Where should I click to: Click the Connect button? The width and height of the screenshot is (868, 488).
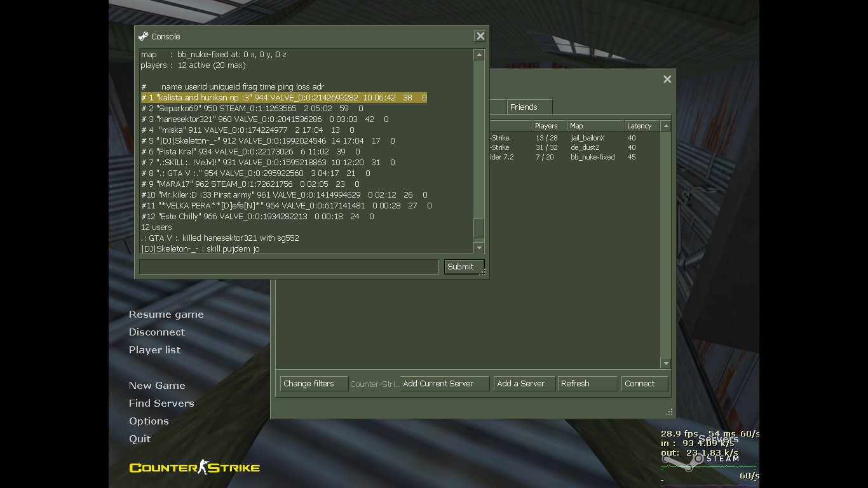644,384
